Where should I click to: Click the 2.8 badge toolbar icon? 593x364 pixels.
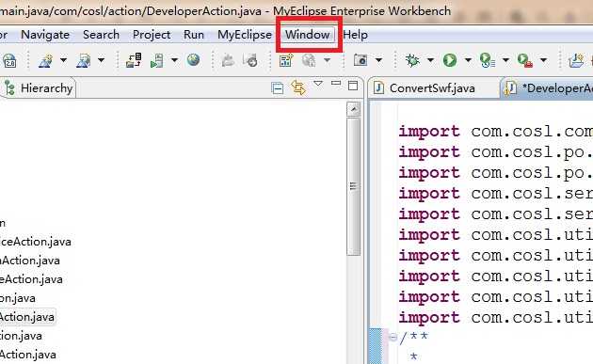pyautogui.click(x=9, y=60)
